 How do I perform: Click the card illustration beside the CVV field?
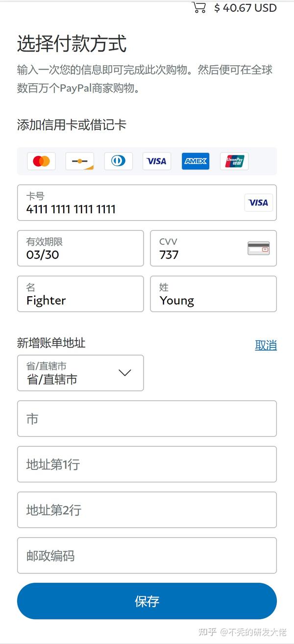[259, 249]
